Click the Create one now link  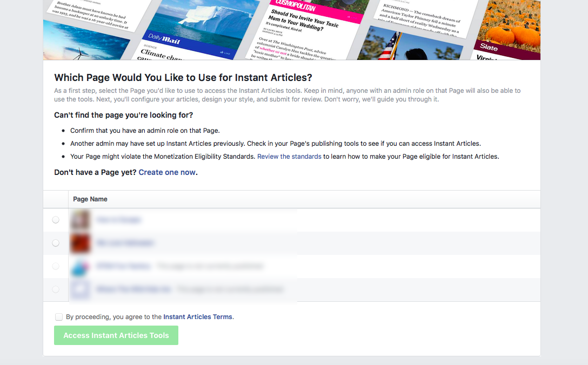coord(167,172)
